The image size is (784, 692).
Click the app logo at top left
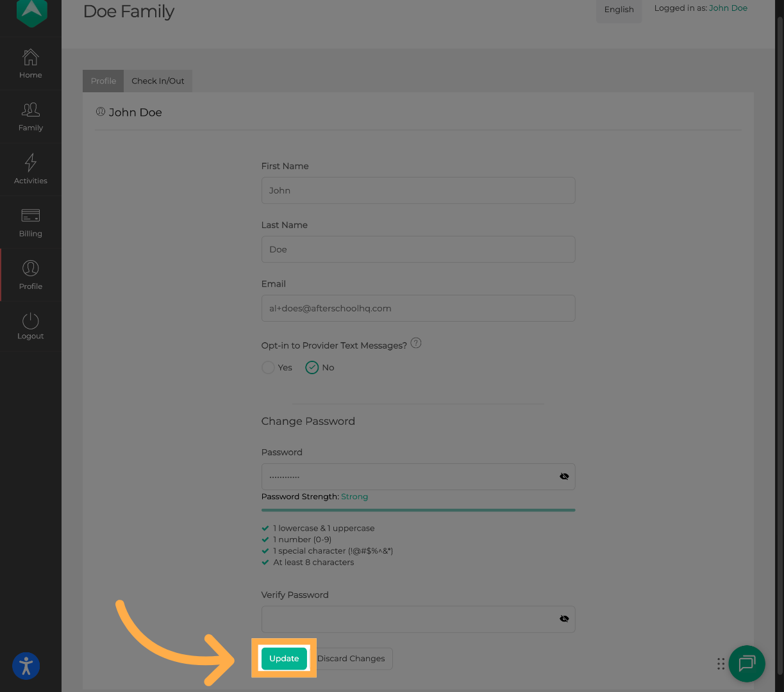pyautogui.click(x=31, y=12)
